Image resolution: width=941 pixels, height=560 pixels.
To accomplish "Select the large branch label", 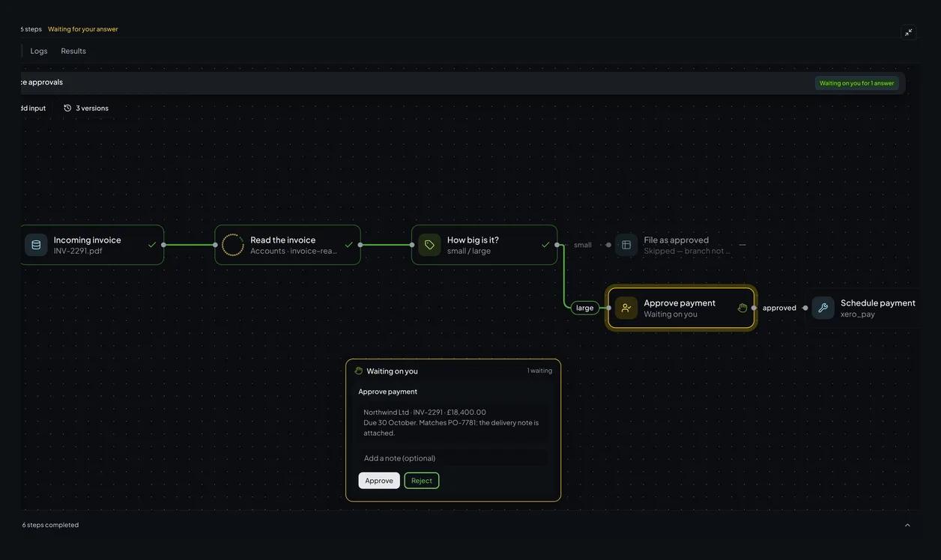I will (585, 308).
